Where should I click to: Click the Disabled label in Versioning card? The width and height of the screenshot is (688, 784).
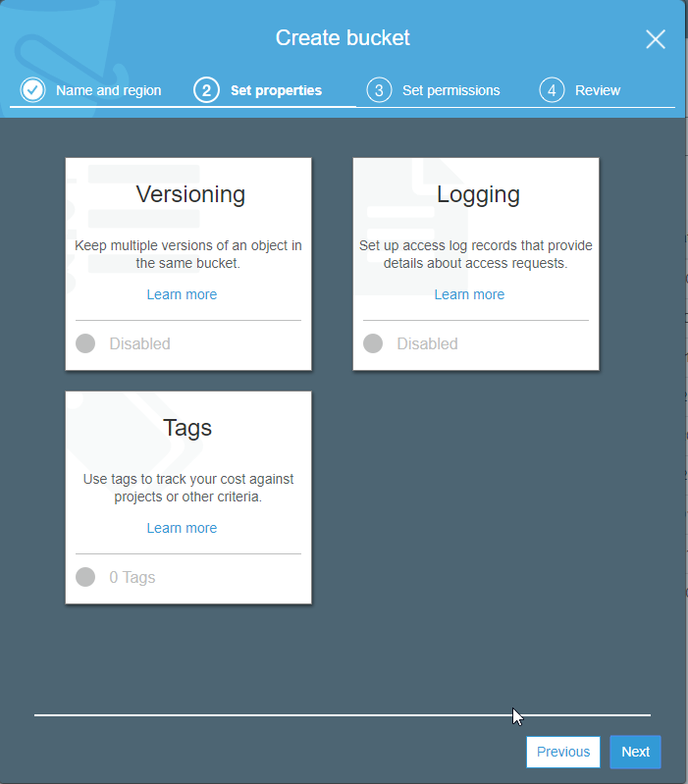click(140, 343)
